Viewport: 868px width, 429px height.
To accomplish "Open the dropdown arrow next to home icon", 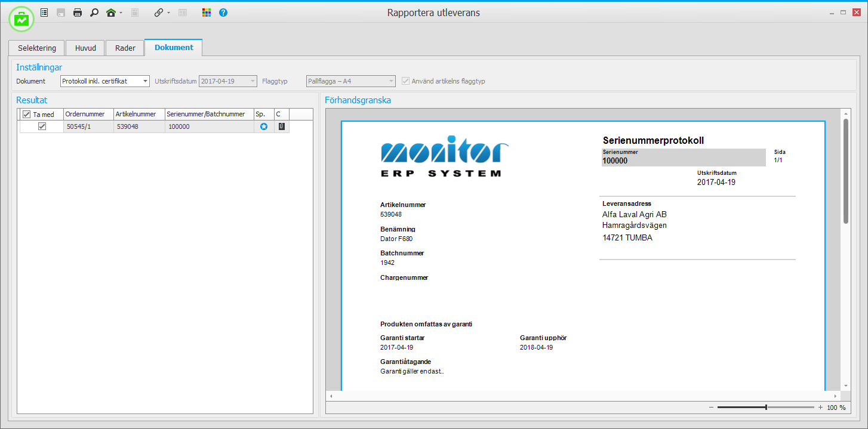I will coord(121,13).
